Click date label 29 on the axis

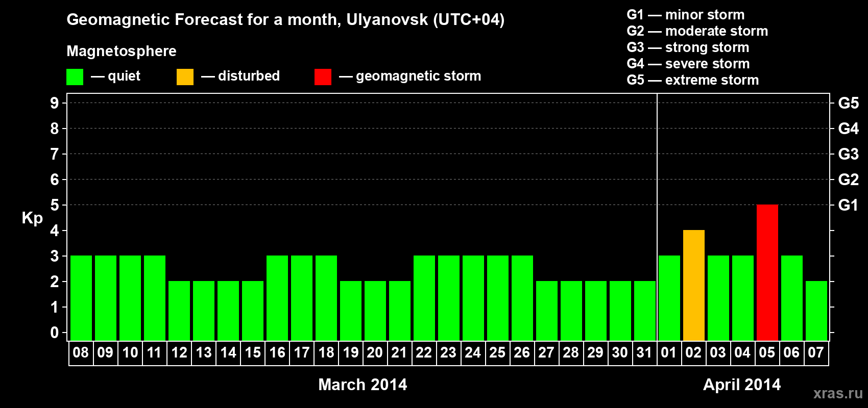pos(595,352)
